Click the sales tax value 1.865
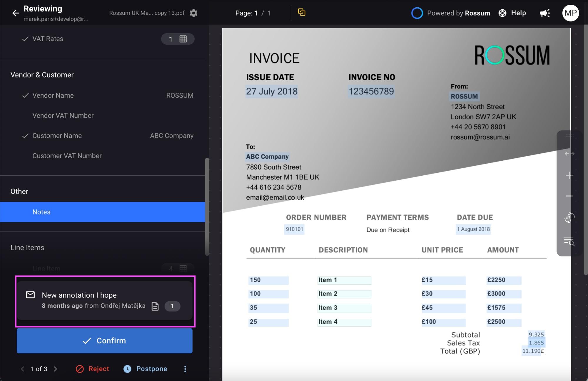 click(536, 343)
